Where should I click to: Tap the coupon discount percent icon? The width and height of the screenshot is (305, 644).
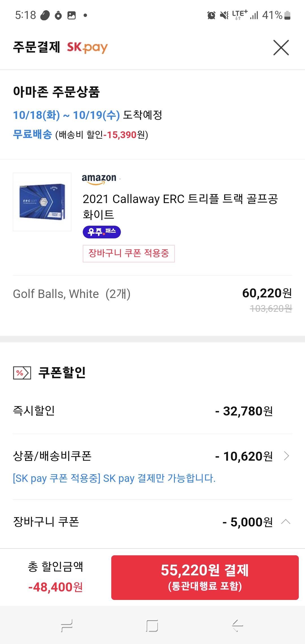(x=22, y=373)
